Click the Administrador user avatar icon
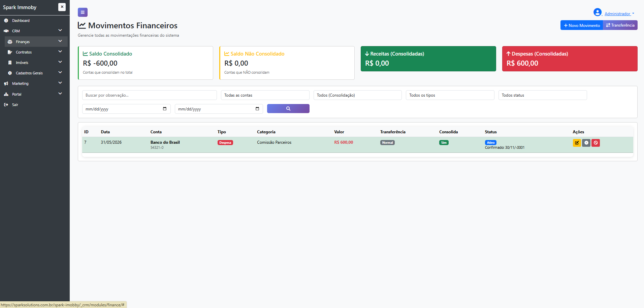Image resolution: width=644 pixels, height=308 pixels. pos(598,12)
